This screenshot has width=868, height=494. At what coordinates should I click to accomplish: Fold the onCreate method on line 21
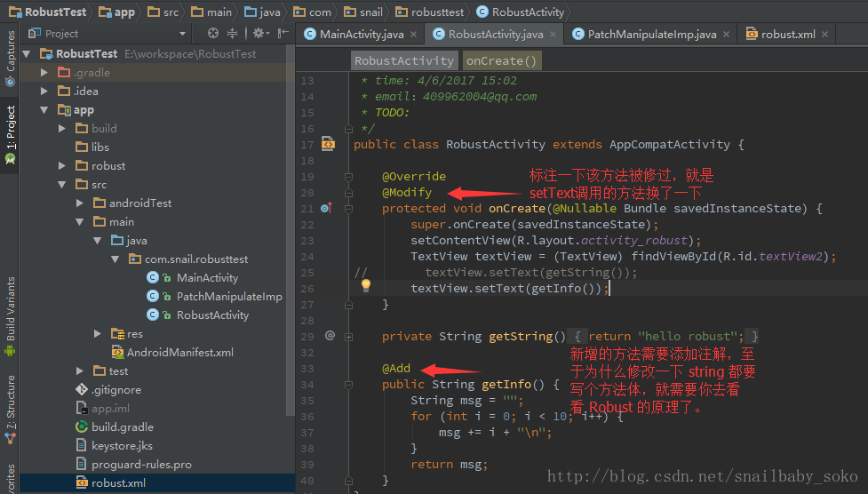pos(349,209)
